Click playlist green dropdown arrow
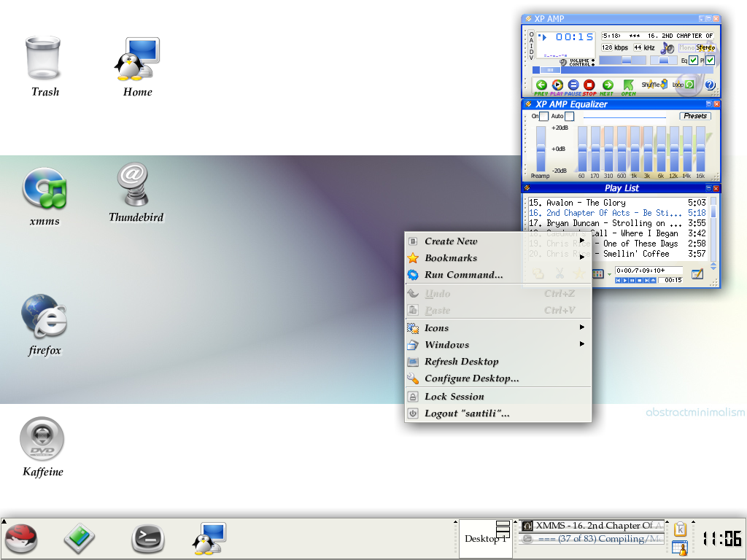The width and height of the screenshot is (747, 560). (x=609, y=275)
